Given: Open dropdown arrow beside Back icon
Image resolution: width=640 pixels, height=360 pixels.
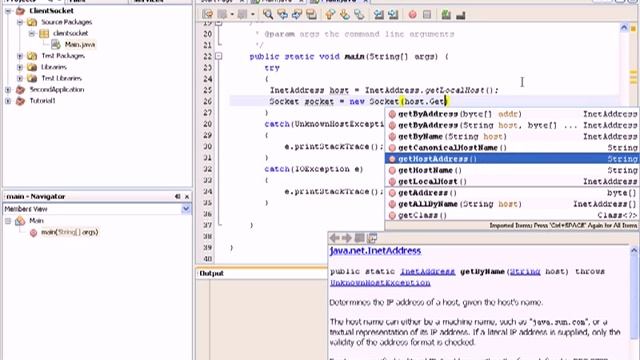Looking at the screenshot, I should pyautogui.click(x=232, y=15).
